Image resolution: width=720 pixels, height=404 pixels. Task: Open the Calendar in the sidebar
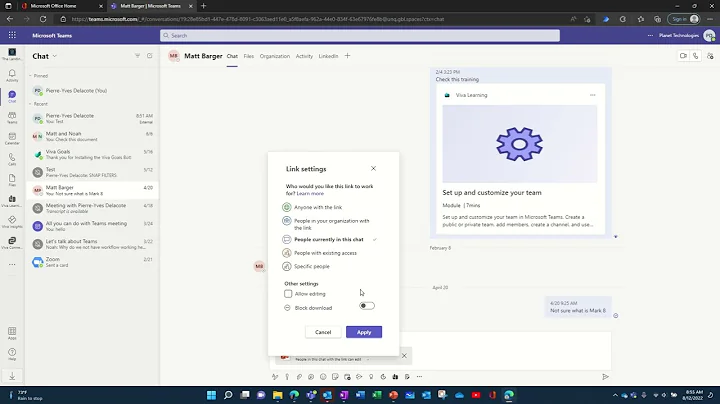tap(12, 138)
